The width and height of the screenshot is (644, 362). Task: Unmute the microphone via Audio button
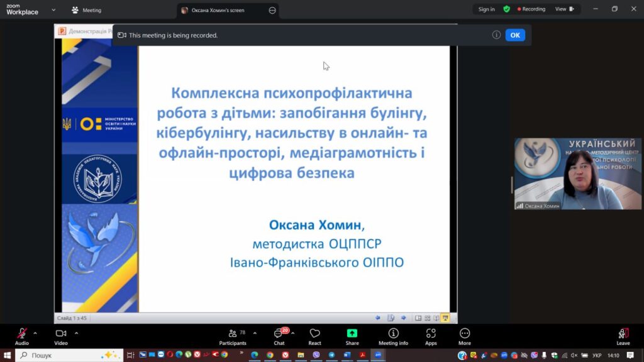point(22,336)
